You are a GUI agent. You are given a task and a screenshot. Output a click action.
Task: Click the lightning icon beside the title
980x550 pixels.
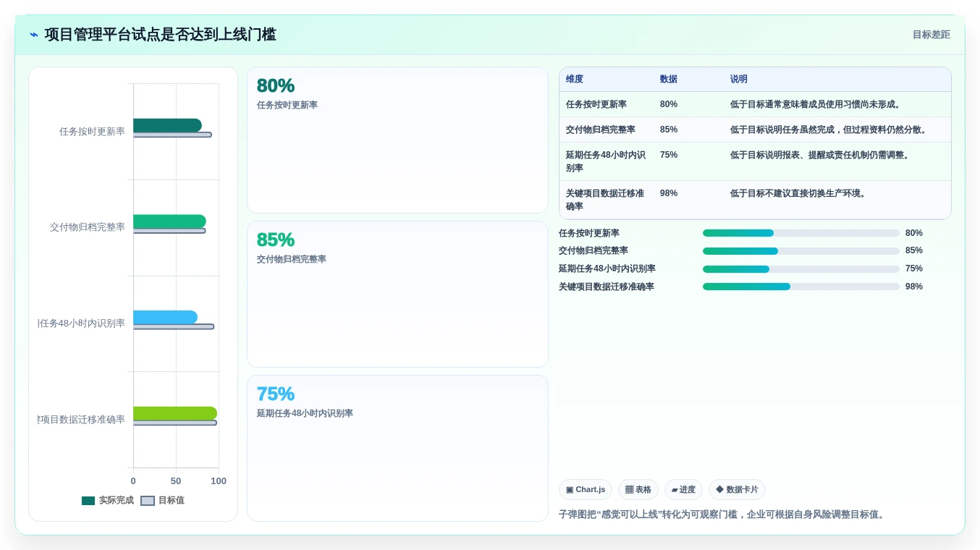[x=34, y=35]
